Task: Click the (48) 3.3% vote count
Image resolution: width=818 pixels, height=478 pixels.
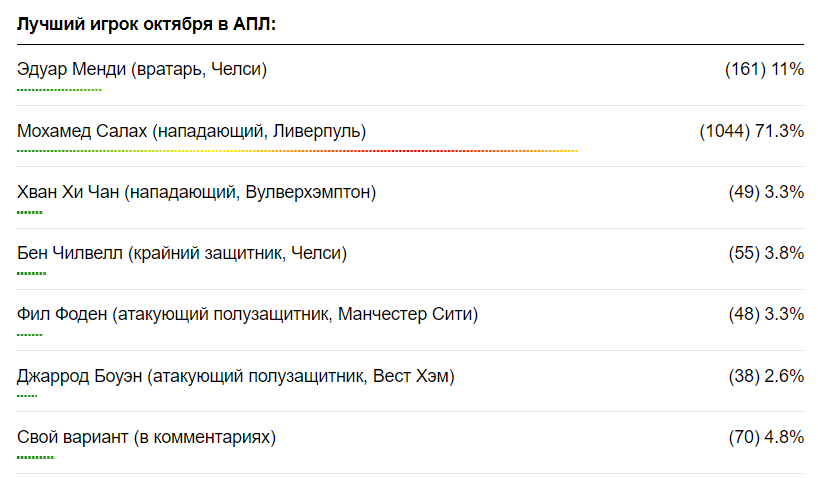Action: pyautogui.click(x=766, y=314)
